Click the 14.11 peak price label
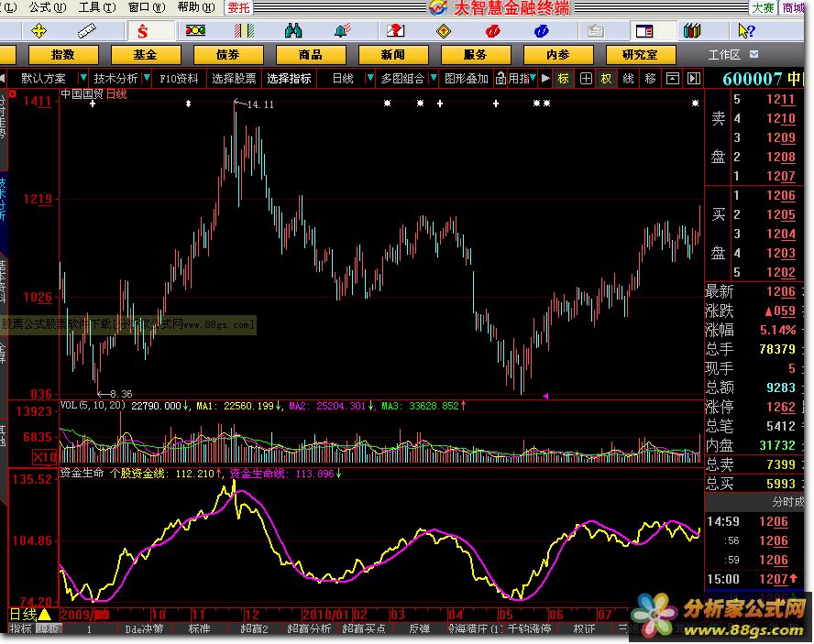The height and width of the screenshot is (644, 814). click(260, 104)
